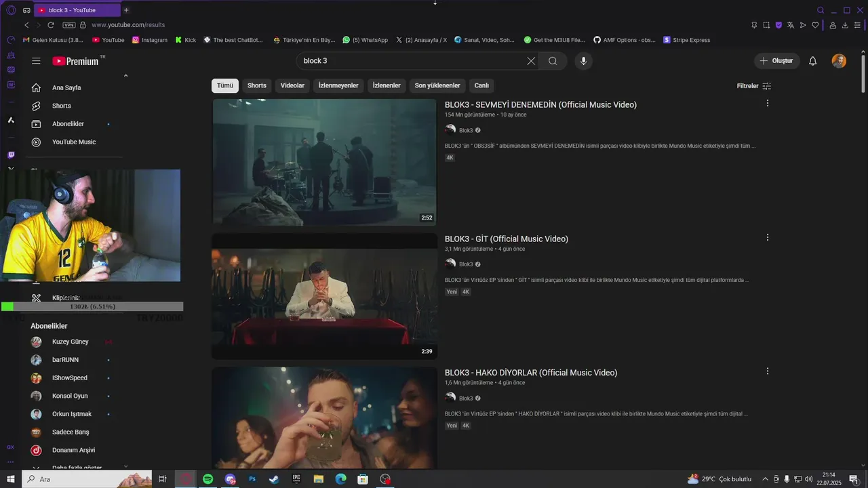
Task: Open more options for SEVMEYİ DENEMEDİN
Action: pyautogui.click(x=767, y=104)
